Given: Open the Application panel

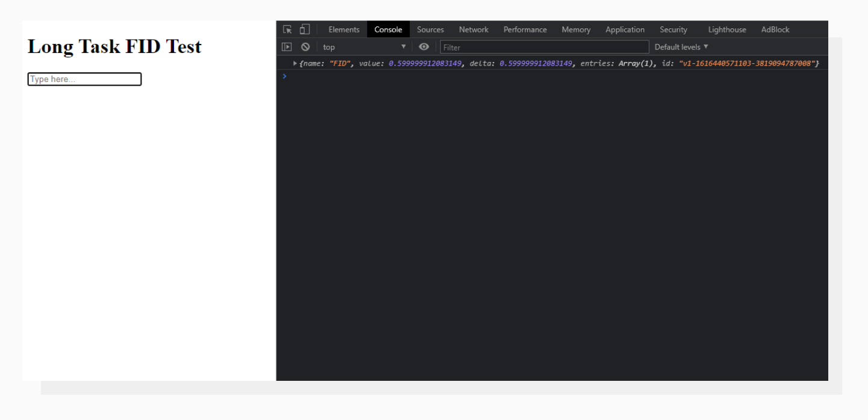Looking at the screenshot, I should click(625, 29).
